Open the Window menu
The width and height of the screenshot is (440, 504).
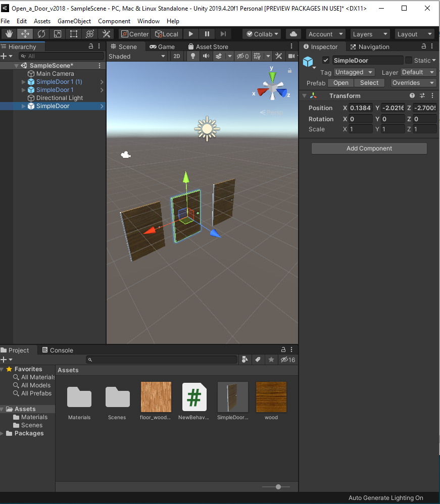149,21
